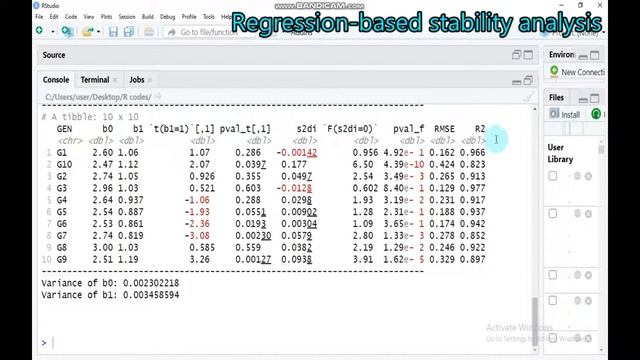Open the Debug menu
This screenshot has height=360, width=640.
pyautogui.click(x=167, y=17)
